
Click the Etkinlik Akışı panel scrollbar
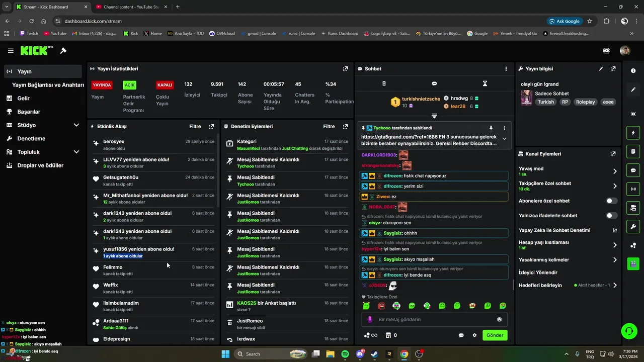[218, 171]
